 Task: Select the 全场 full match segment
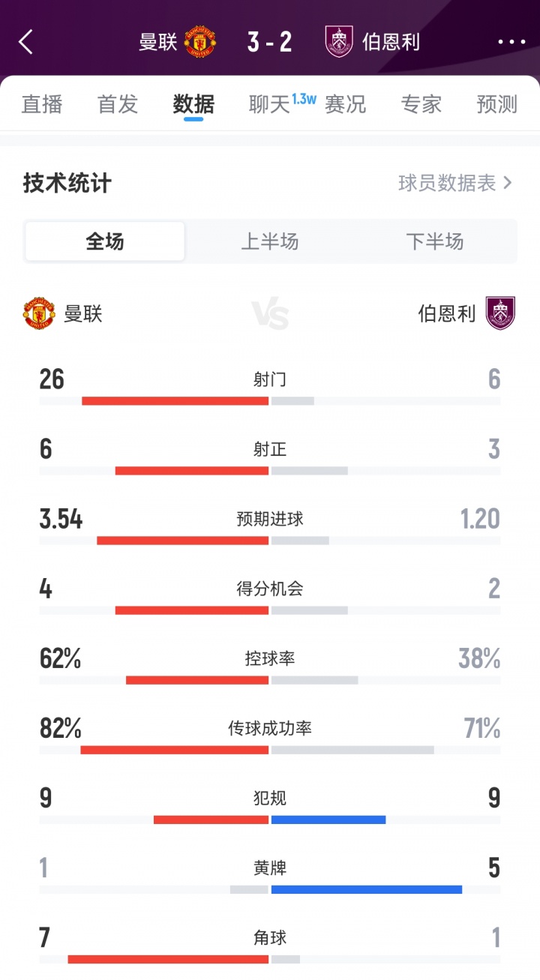pos(105,241)
